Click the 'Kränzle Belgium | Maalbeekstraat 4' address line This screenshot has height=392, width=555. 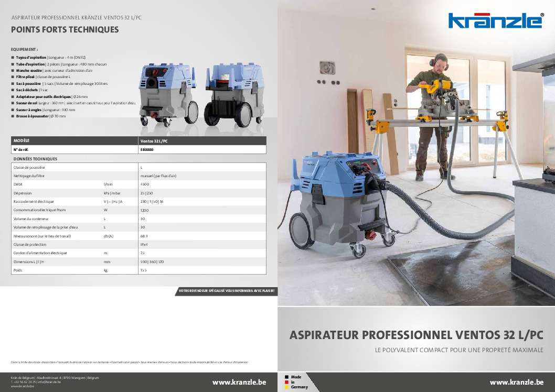(55, 378)
